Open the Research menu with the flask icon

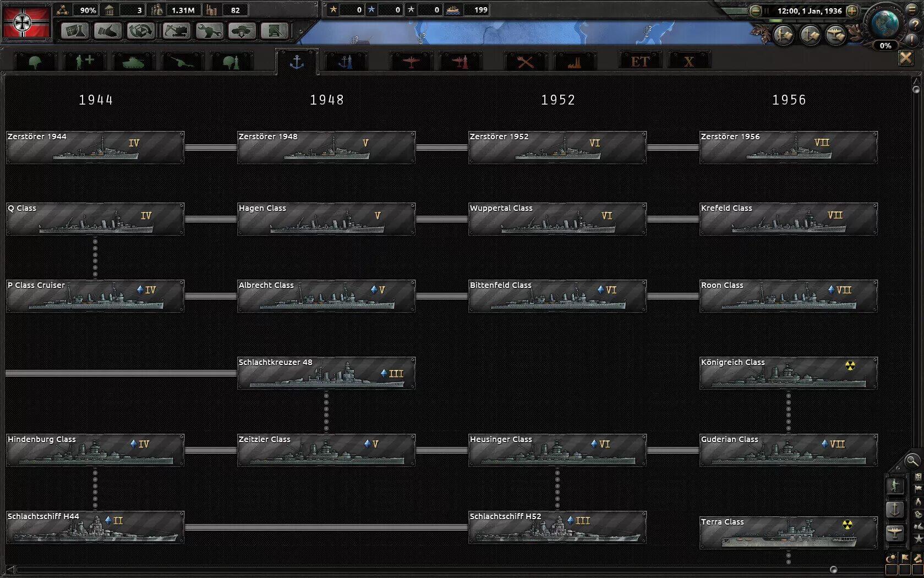(74, 31)
